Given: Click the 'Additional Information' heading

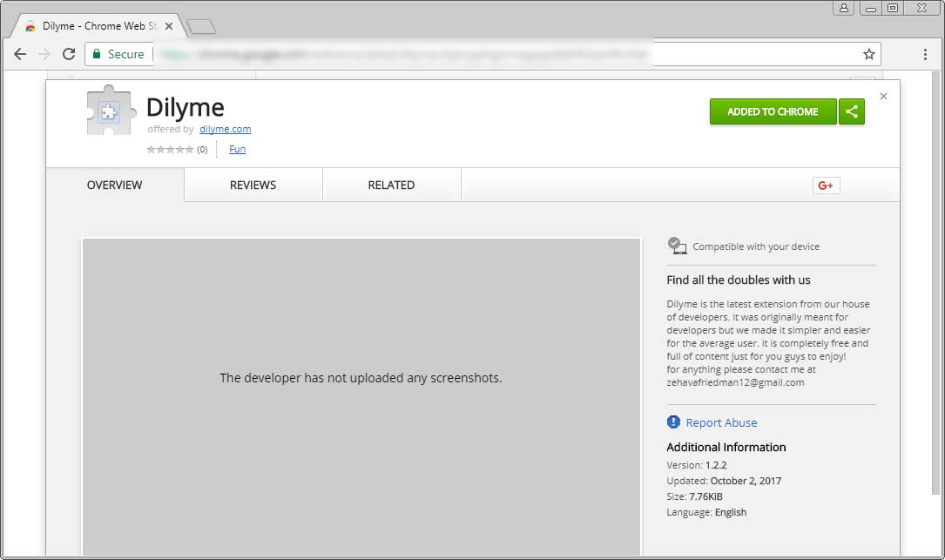Looking at the screenshot, I should (726, 448).
